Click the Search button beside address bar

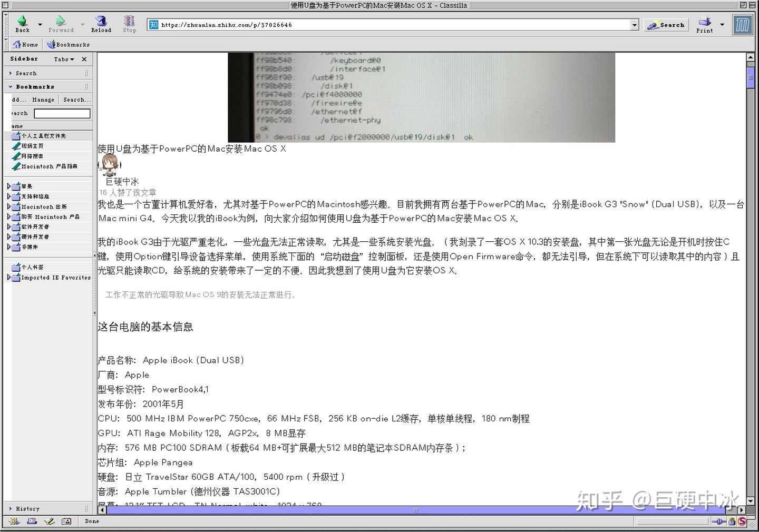click(x=666, y=25)
